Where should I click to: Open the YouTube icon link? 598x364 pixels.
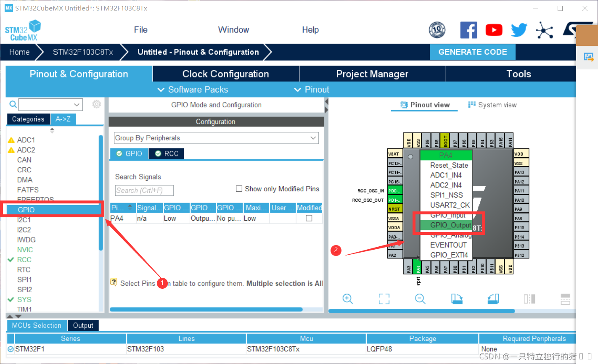pos(494,30)
